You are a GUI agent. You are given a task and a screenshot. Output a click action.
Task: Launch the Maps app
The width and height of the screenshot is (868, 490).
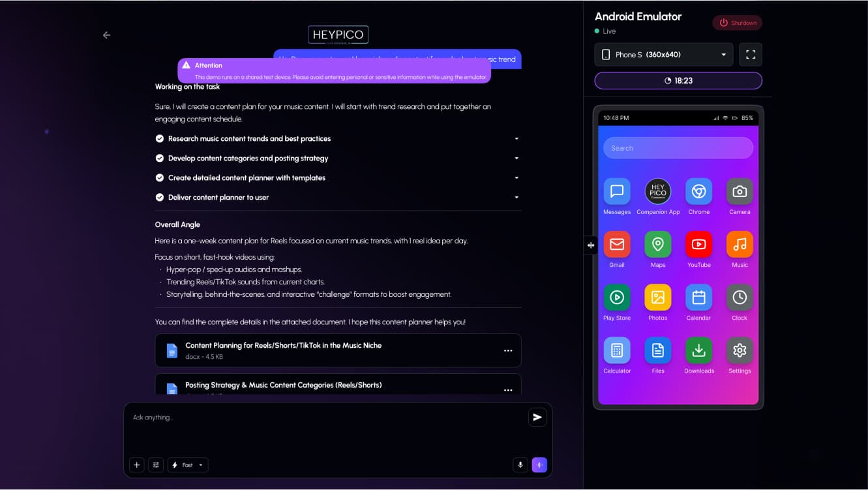pos(658,245)
